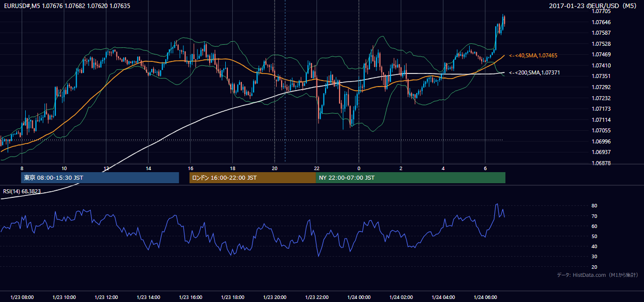Click RSI scale value 40

(x=595, y=246)
